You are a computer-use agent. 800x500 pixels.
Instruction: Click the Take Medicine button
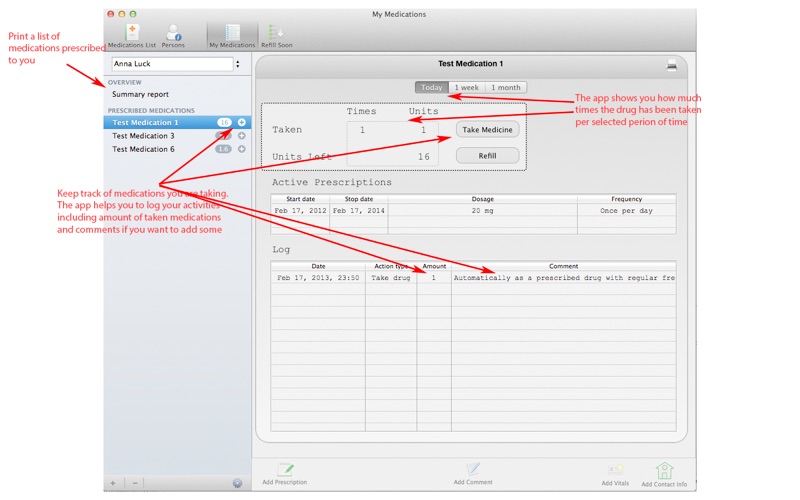(x=487, y=130)
